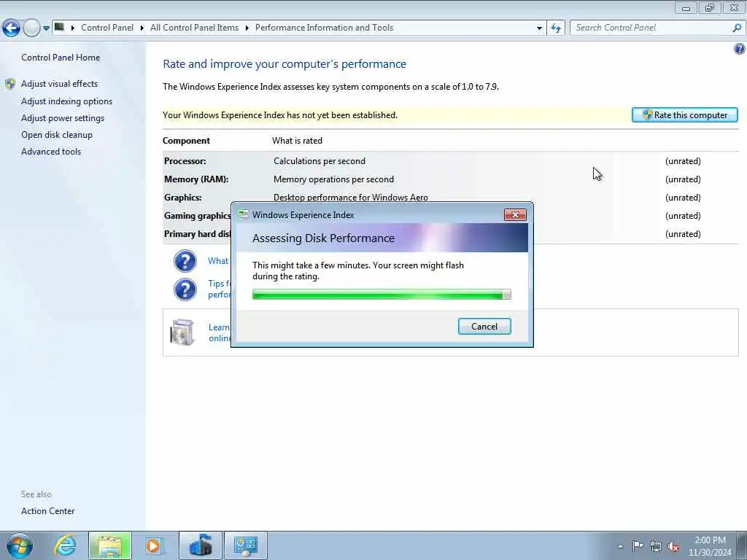This screenshot has width=747, height=560.
Task: Open Windows Media Player taskbar icon
Action: point(154,545)
